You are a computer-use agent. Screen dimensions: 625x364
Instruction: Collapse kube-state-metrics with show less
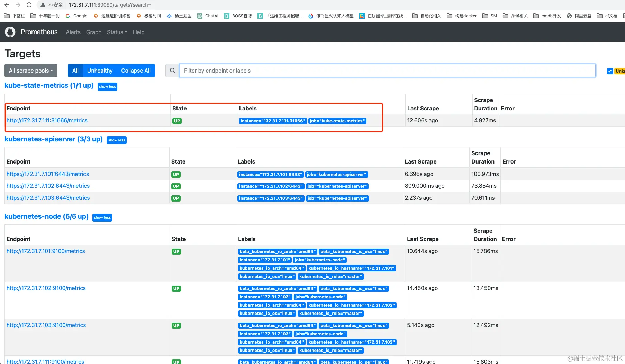[108, 86]
